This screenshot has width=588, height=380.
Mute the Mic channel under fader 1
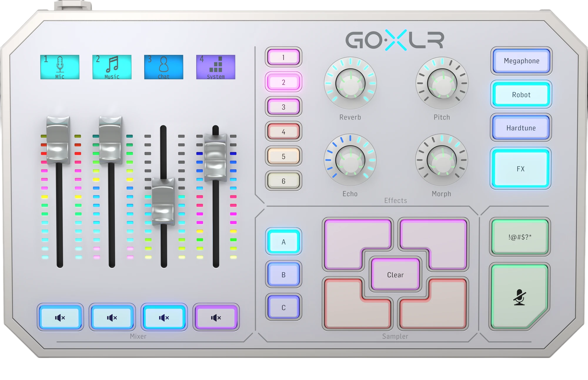click(60, 317)
